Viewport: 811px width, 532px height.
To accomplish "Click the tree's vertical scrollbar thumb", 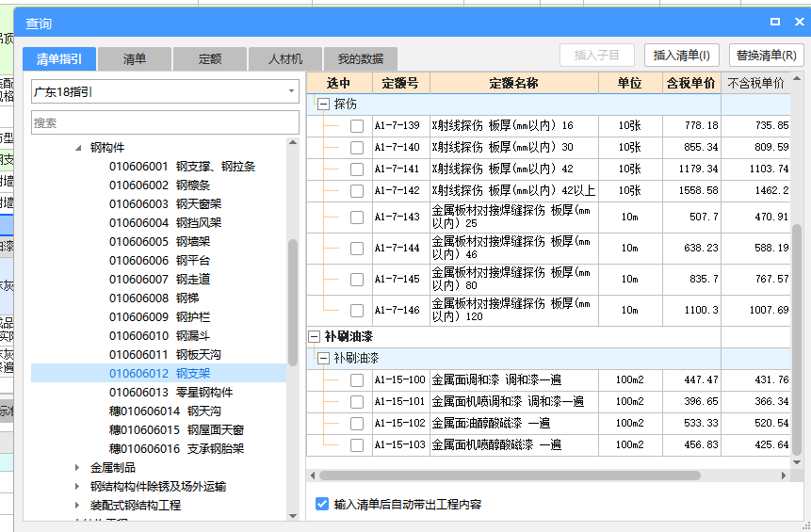I will (293, 303).
